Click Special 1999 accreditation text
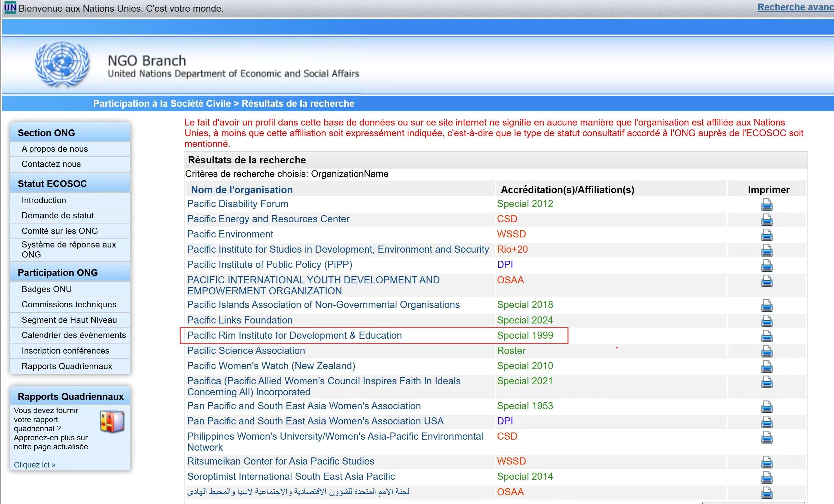 tap(525, 335)
